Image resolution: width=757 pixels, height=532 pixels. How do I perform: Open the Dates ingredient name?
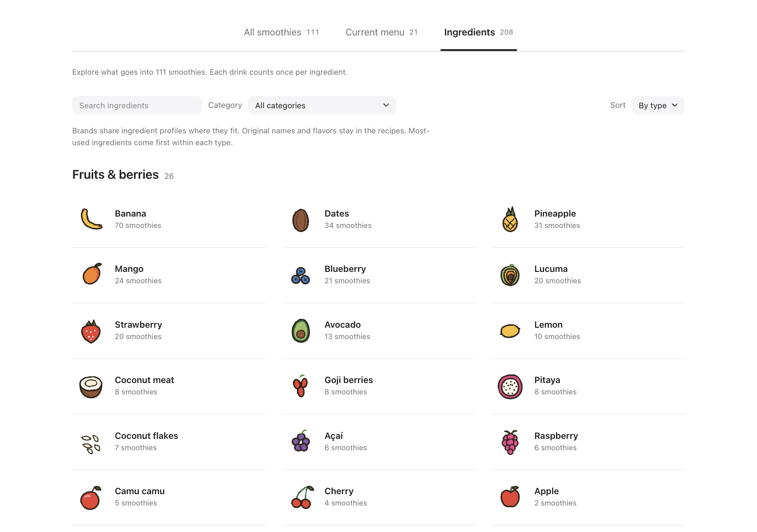pyautogui.click(x=337, y=214)
